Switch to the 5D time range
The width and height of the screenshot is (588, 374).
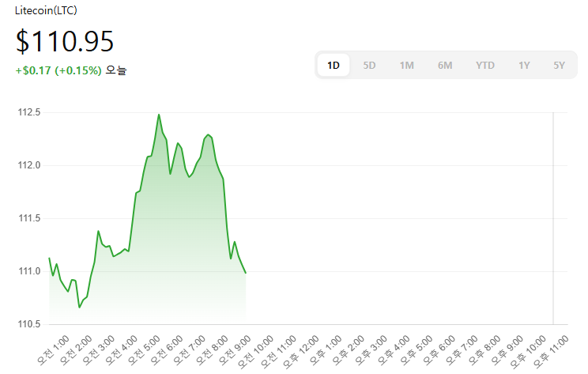tap(369, 66)
